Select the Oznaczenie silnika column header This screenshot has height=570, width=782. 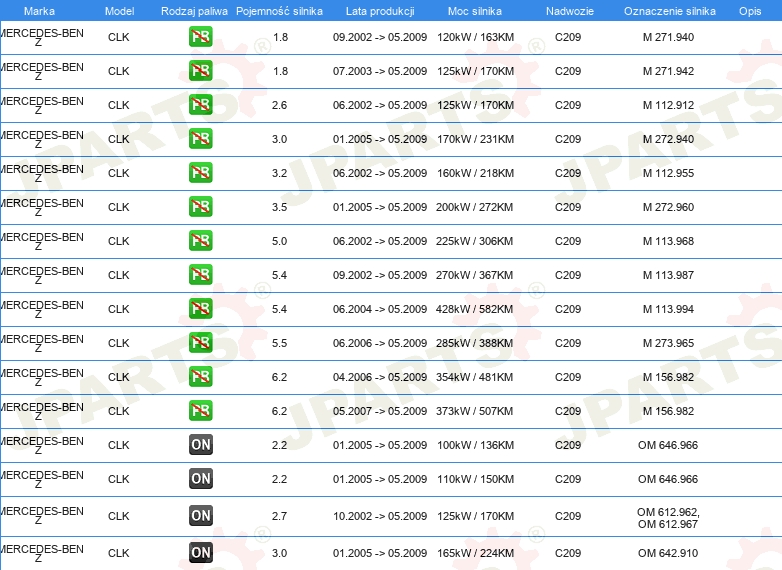click(668, 10)
